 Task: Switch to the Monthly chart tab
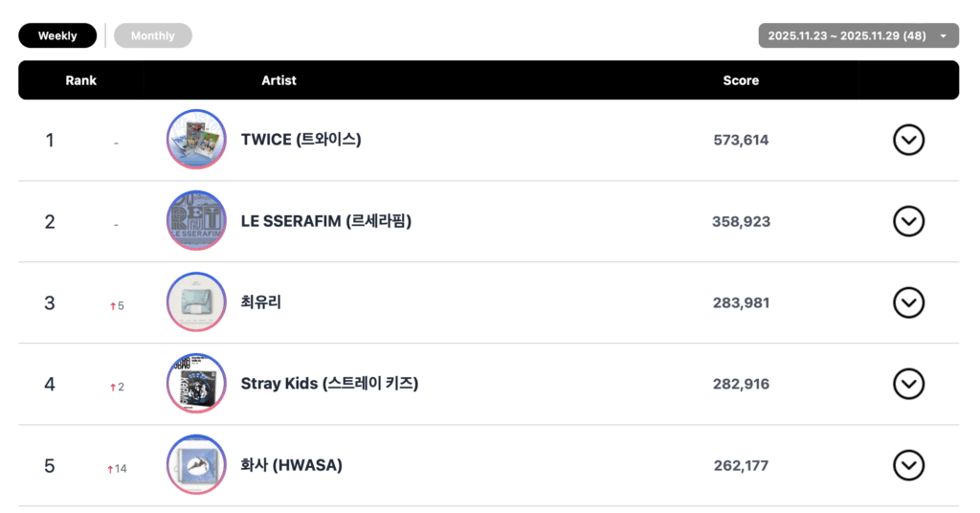click(x=153, y=35)
